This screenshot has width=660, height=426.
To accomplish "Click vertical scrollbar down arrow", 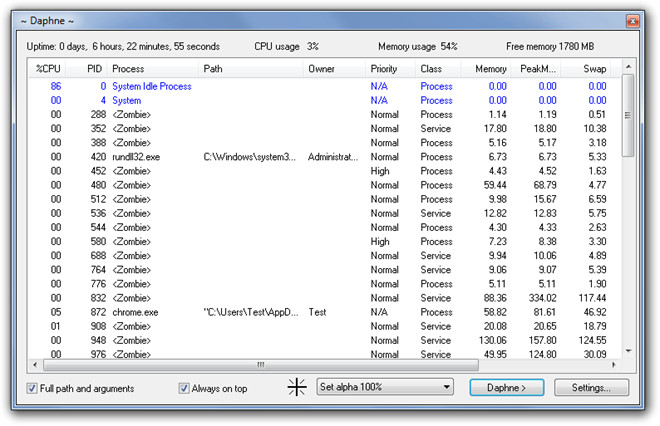I will [x=628, y=351].
